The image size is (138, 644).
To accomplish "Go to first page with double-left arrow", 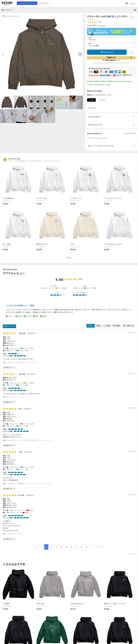I will 36,547.
